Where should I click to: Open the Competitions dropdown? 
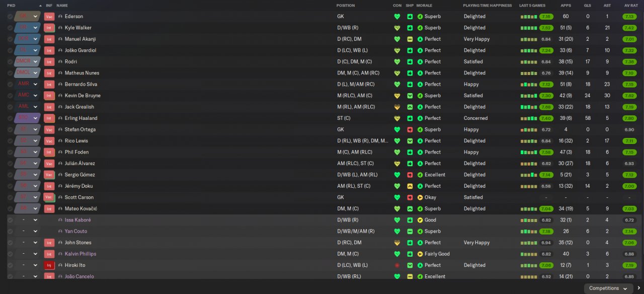(608, 288)
